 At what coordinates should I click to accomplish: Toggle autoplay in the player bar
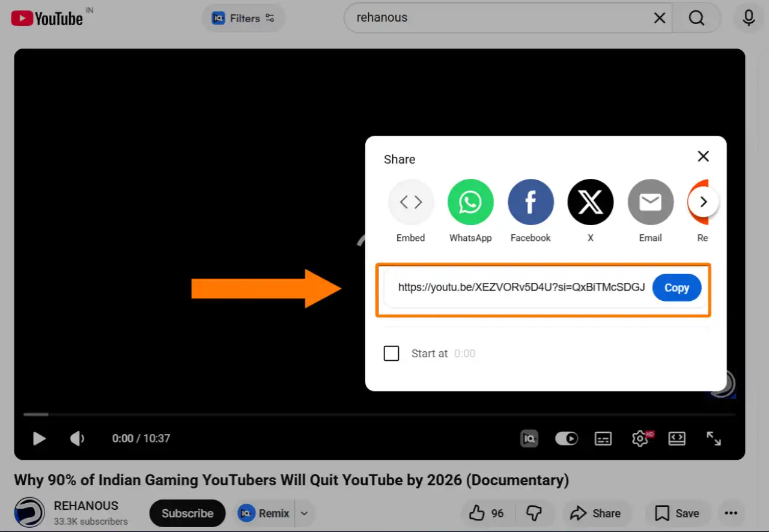coord(566,438)
